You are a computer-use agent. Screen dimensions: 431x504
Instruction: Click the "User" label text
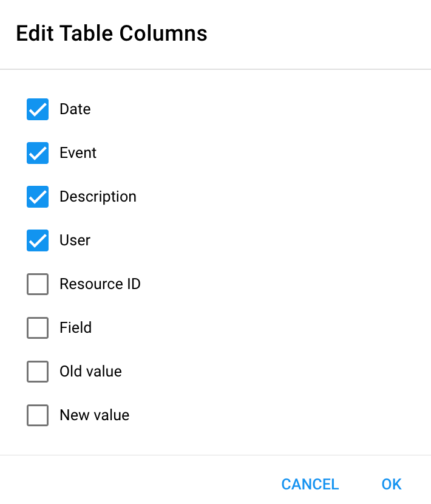tap(75, 240)
